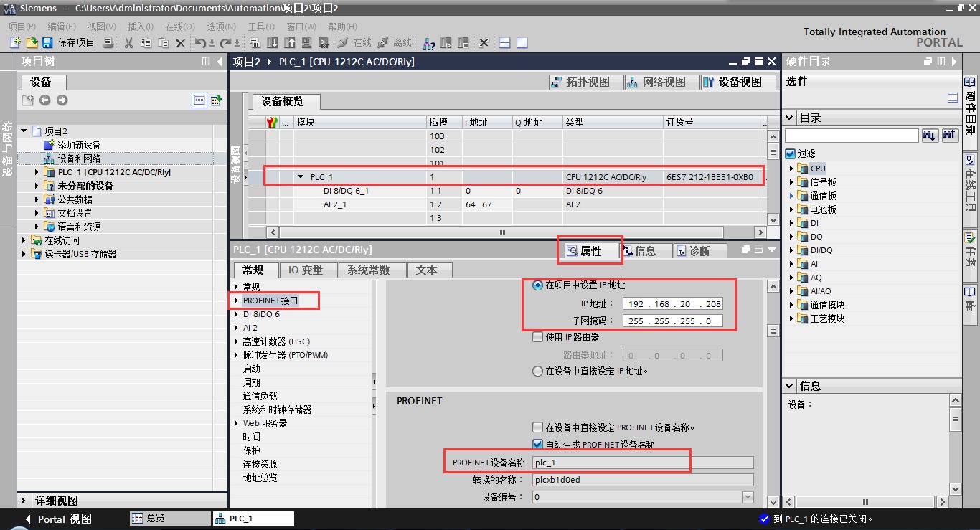This screenshot has width=980, height=530.
Task: Expand the 未分配的设备 tree node
Action: click(37, 186)
